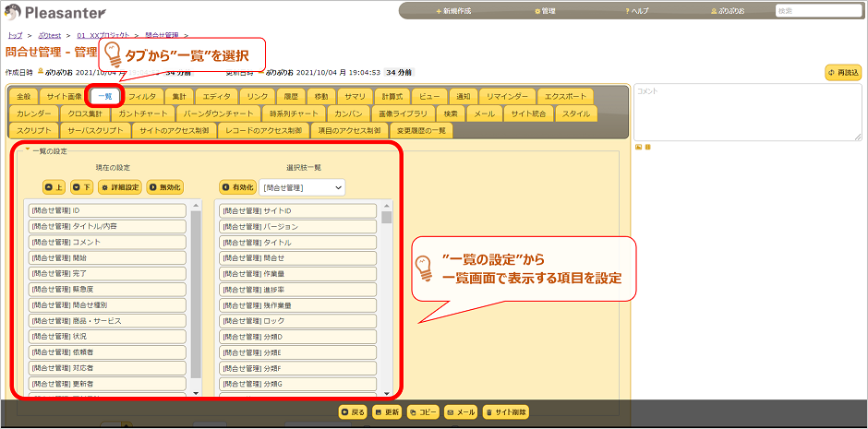Open the 計算式 tab
868x429 pixels.
[392, 96]
